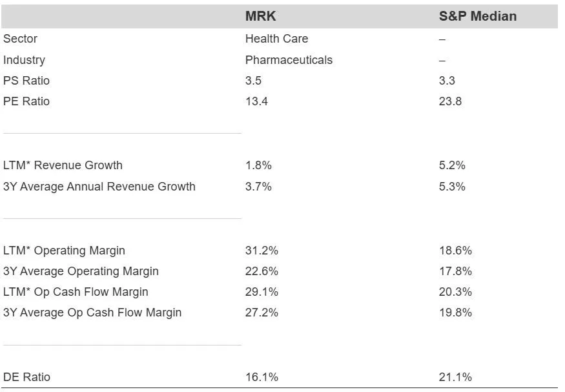Viewport: 565px width, 392px height.
Task: Select the Sector row label
Action: (21, 39)
